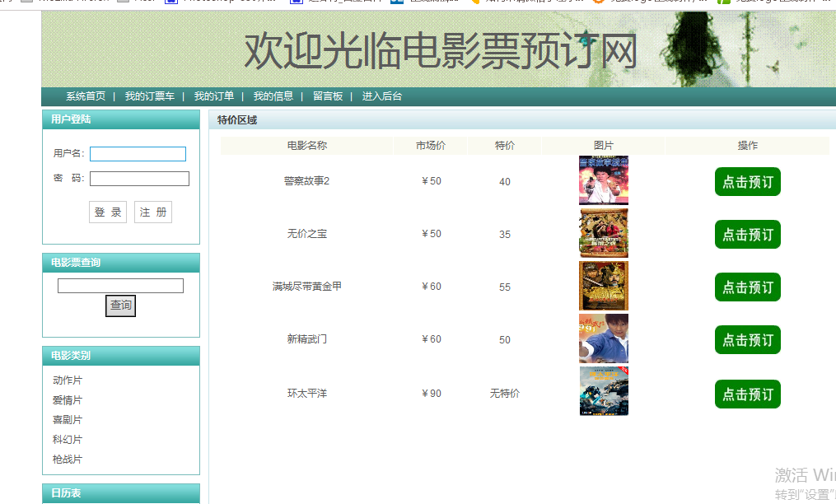This screenshot has width=836, height=504.
Task: Click the 登录 button
Action: [108, 212]
